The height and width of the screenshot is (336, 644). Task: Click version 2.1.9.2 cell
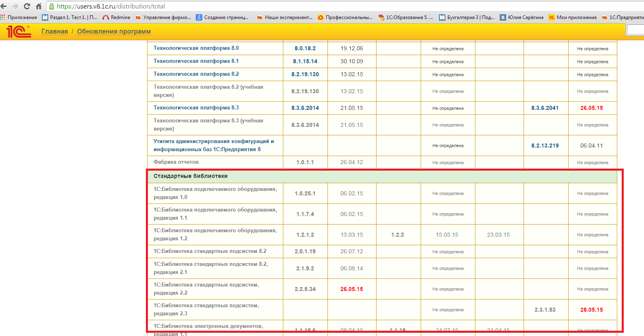305,269
